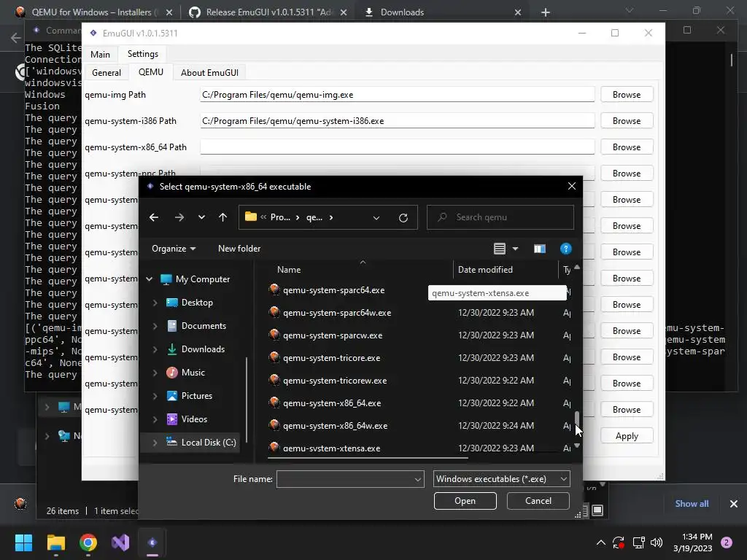Viewport: 747px width, 560px height.
Task: Go up one folder level
Action: pyautogui.click(x=222, y=217)
